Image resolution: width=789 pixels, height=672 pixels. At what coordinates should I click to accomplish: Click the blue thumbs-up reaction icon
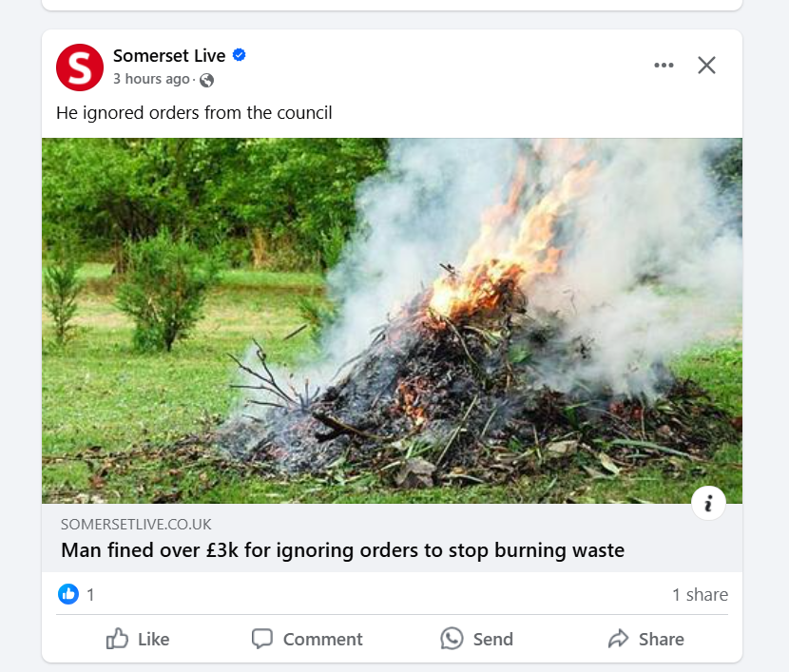point(68,594)
